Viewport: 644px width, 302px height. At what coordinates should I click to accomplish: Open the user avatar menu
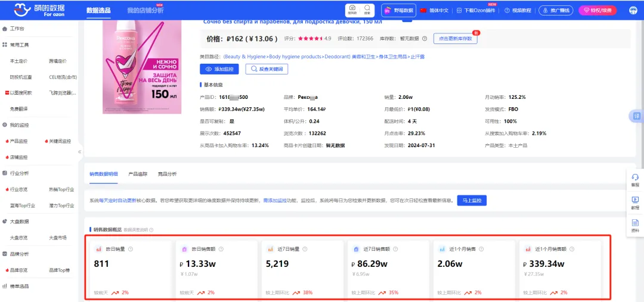click(x=633, y=10)
